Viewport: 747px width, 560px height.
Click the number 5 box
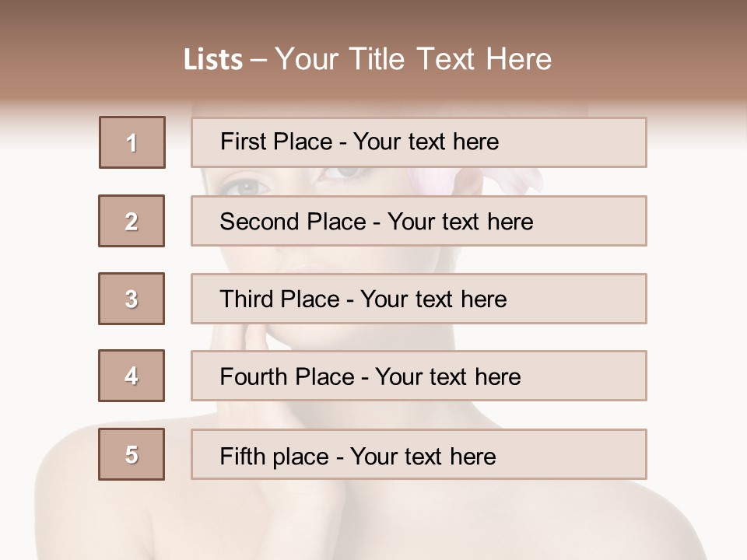click(x=132, y=454)
